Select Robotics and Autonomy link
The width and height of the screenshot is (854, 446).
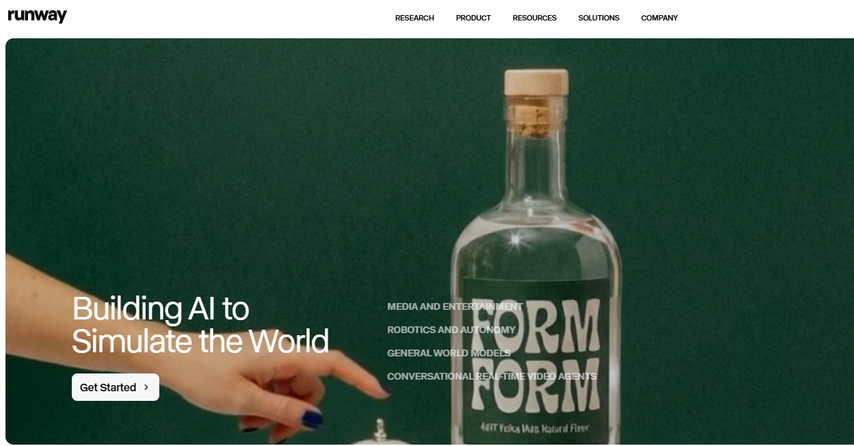tap(451, 330)
